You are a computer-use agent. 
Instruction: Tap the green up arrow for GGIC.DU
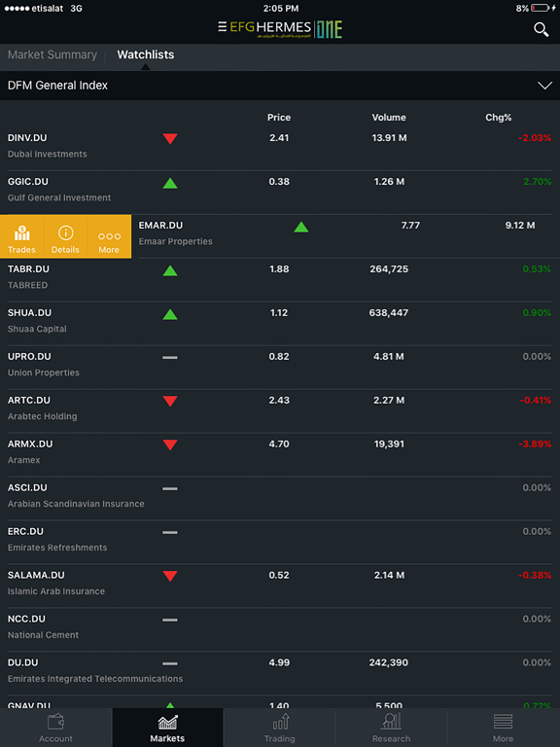(170, 183)
